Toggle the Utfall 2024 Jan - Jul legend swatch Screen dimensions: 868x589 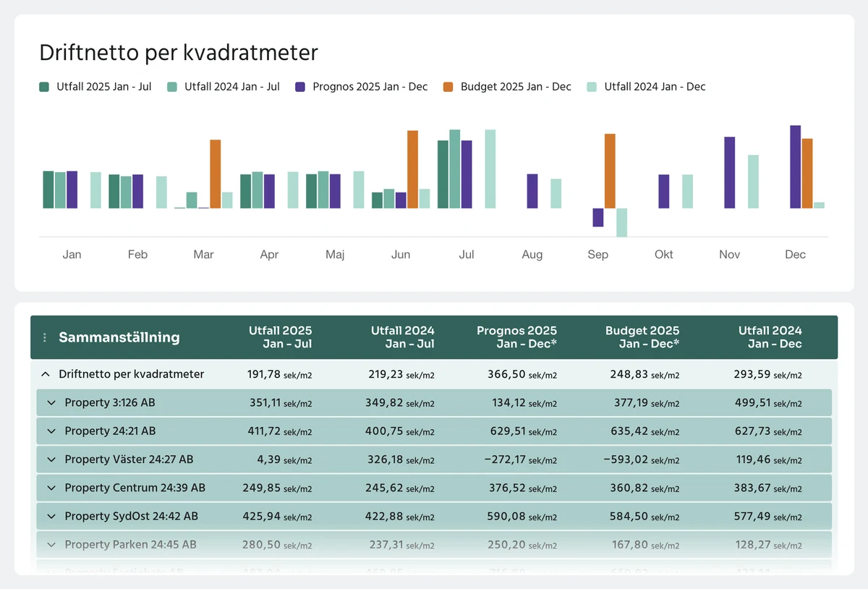[x=172, y=87]
